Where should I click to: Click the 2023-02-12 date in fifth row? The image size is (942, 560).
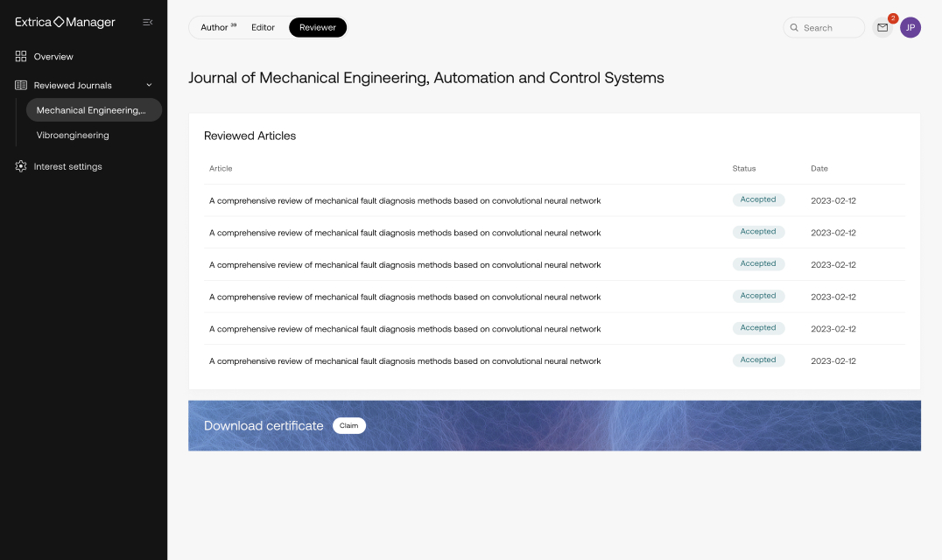(x=833, y=329)
